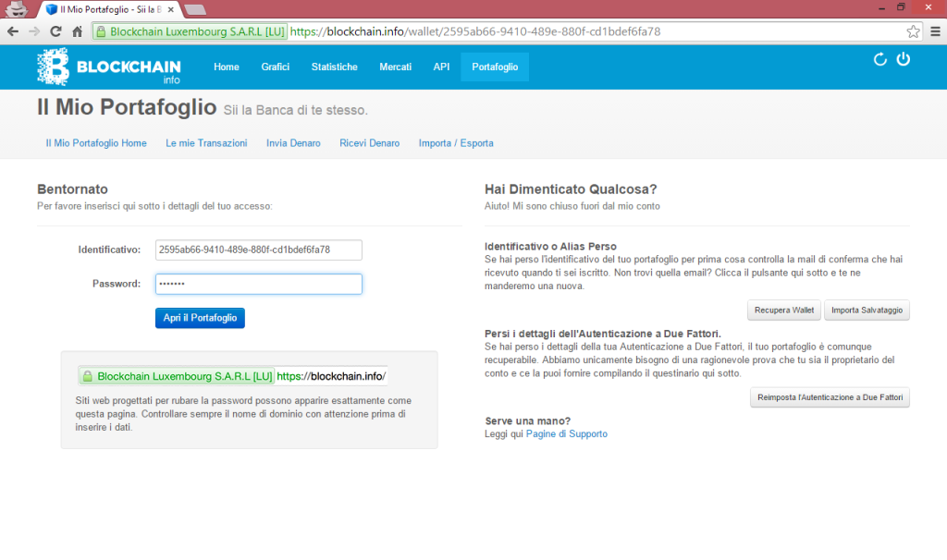Click the 'Hai Dimenticato Qualcosa?' heading

tap(571, 189)
